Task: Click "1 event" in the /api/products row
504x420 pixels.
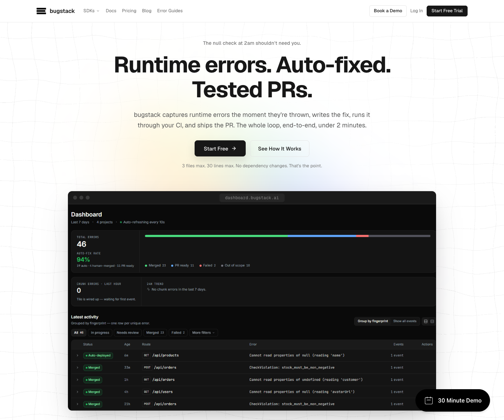Action: pos(397,356)
